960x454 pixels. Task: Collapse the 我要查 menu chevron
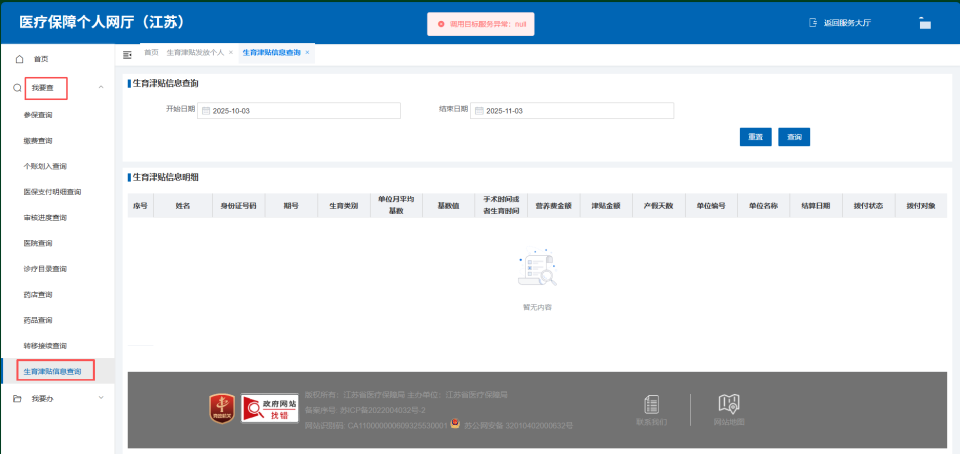(x=101, y=88)
